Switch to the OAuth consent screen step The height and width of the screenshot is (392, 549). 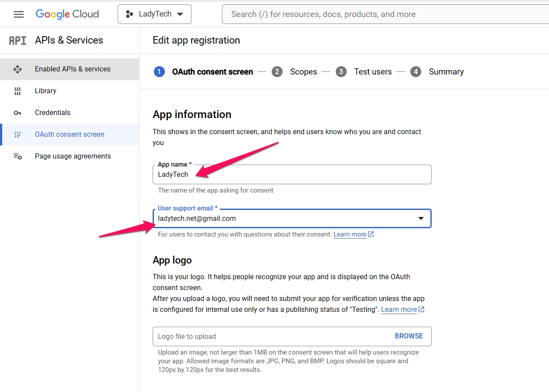212,72
